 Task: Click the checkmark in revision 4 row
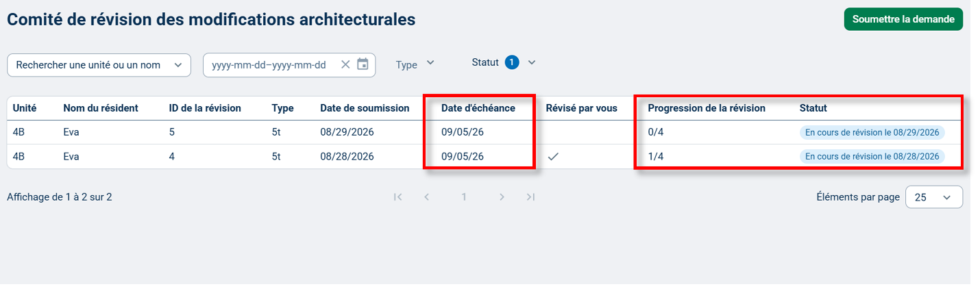[553, 157]
